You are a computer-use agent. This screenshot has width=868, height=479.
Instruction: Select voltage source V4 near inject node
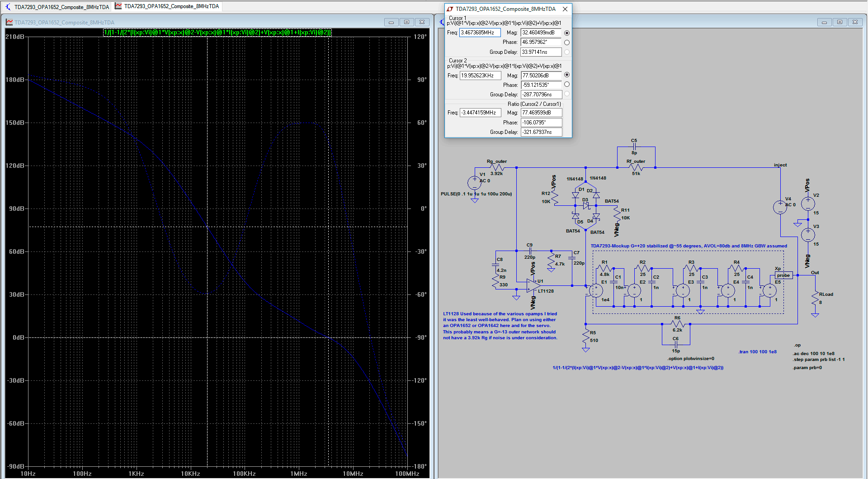pos(780,207)
